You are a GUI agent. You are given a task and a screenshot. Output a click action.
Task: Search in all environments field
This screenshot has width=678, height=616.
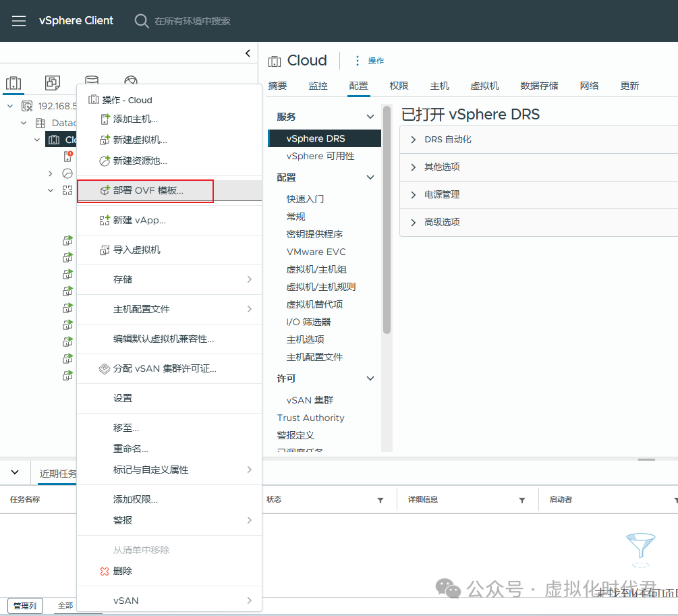192,21
